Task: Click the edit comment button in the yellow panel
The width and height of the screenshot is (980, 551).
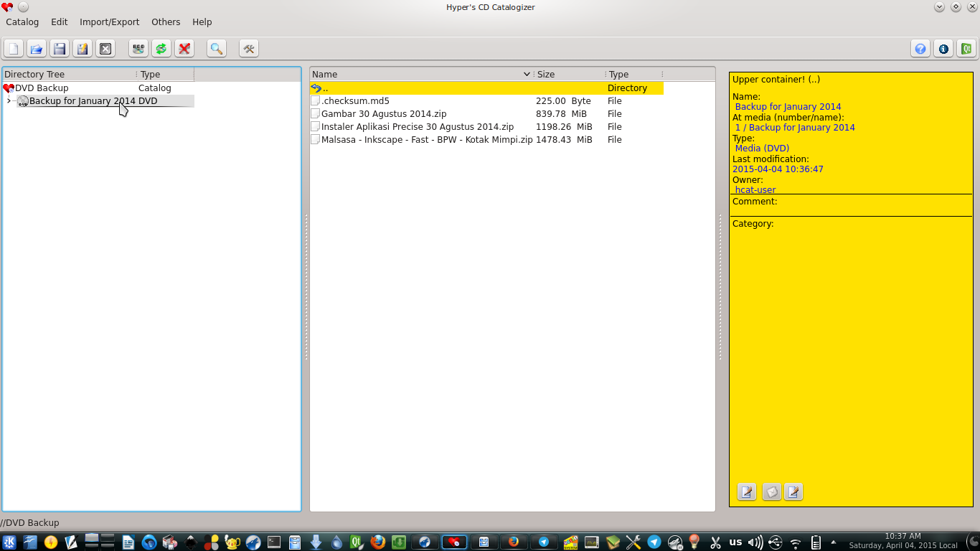Action: pyautogui.click(x=747, y=492)
